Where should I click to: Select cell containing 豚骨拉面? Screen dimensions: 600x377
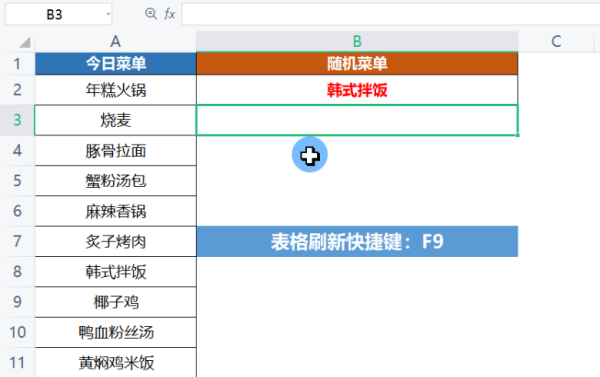tap(116, 151)
